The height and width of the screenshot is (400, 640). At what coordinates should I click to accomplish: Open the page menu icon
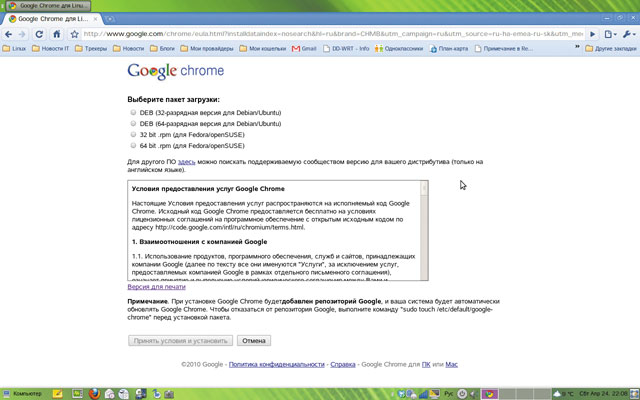coord(610,34)
